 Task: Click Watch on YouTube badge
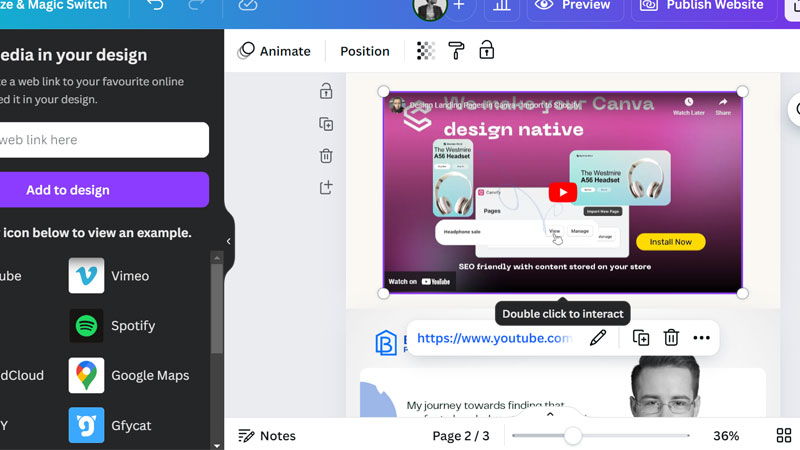click(420, 282)
